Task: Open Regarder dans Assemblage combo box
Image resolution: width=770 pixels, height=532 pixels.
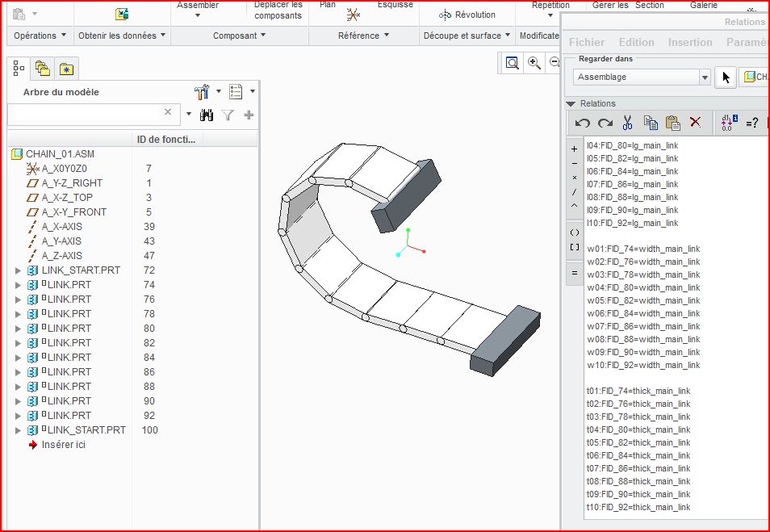Action: click(x=642, y=77)
